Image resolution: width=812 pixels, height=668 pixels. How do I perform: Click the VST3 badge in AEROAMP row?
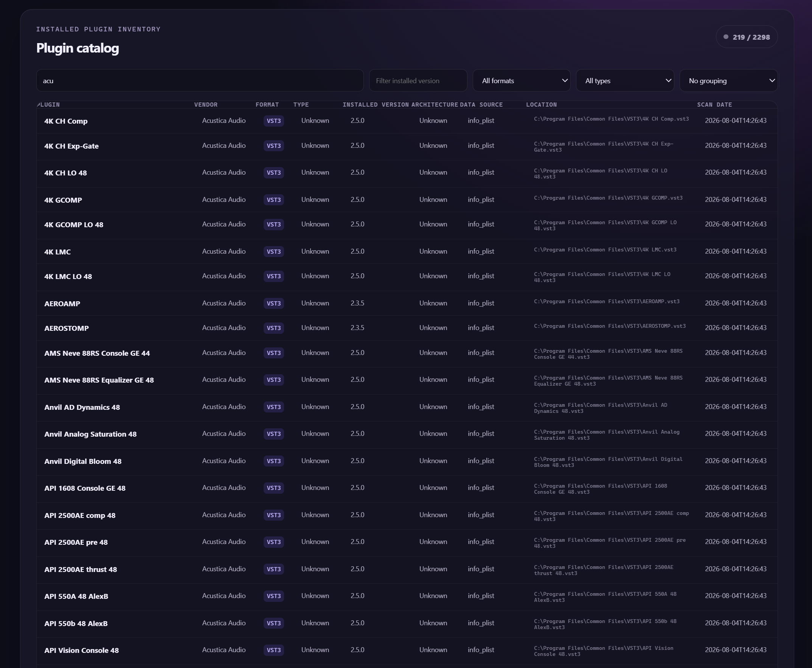tap(274, 304)
